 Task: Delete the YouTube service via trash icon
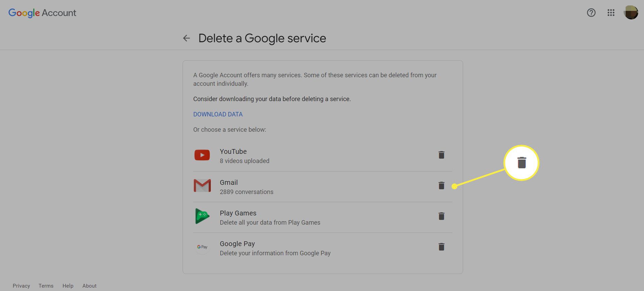(441, 155)
